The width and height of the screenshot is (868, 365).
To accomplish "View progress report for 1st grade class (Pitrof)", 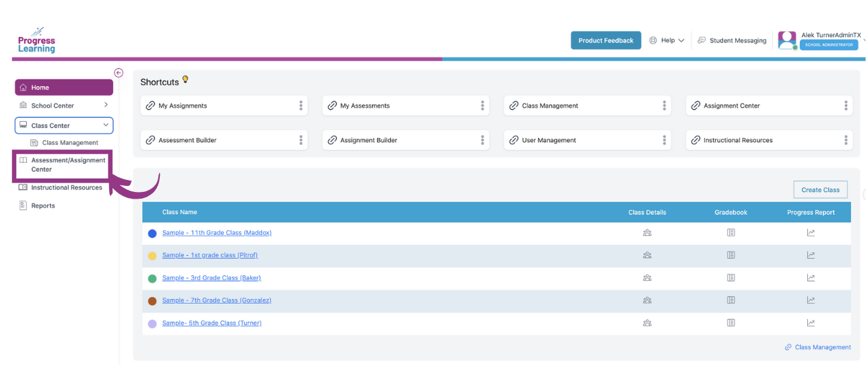I will pyautogui.click(x=811, y=255).
